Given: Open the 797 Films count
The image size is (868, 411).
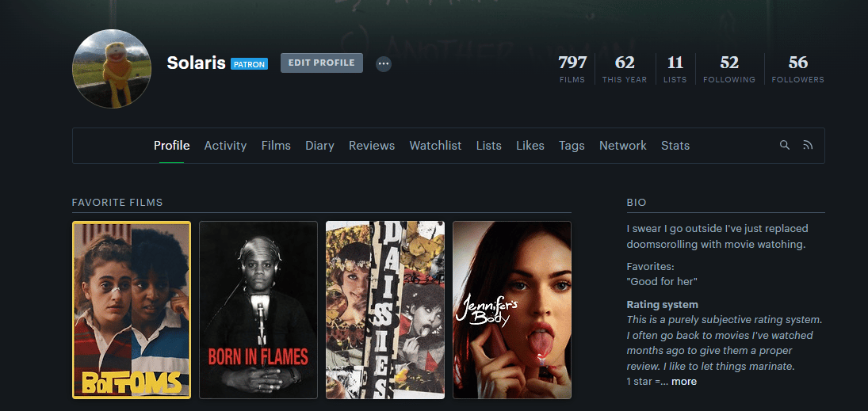Looking at the screenshot, I should pos(572,69).
